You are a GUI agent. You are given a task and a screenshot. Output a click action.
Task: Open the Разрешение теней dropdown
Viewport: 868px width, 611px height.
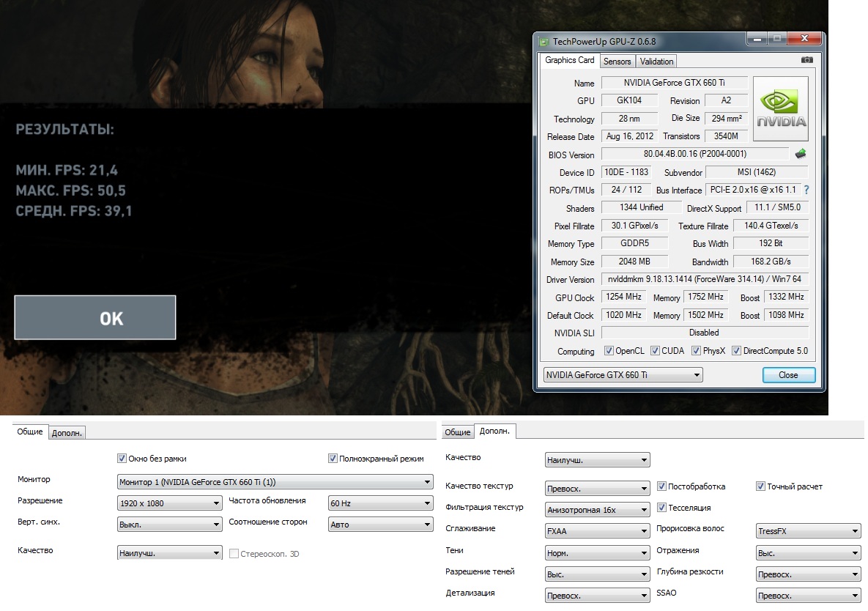point(597,574)
